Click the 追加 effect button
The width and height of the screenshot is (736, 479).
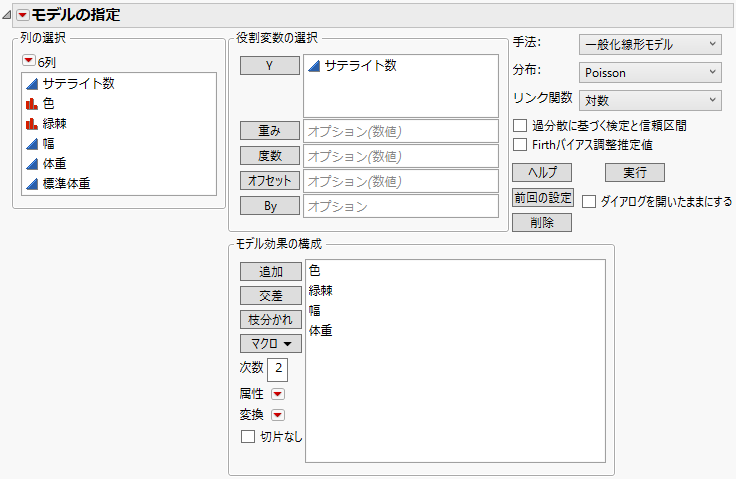[x=270, y=271]
